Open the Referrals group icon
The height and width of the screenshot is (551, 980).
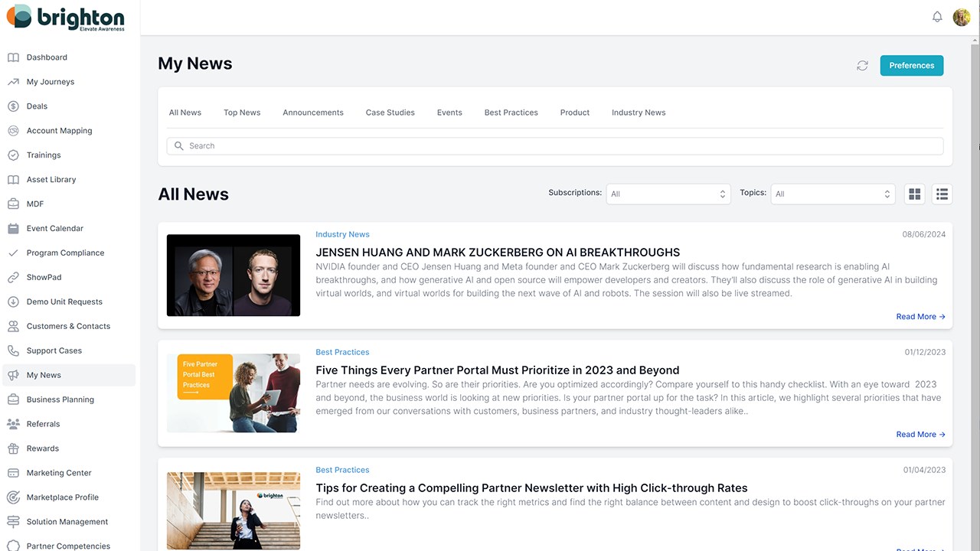click(13, 424)
